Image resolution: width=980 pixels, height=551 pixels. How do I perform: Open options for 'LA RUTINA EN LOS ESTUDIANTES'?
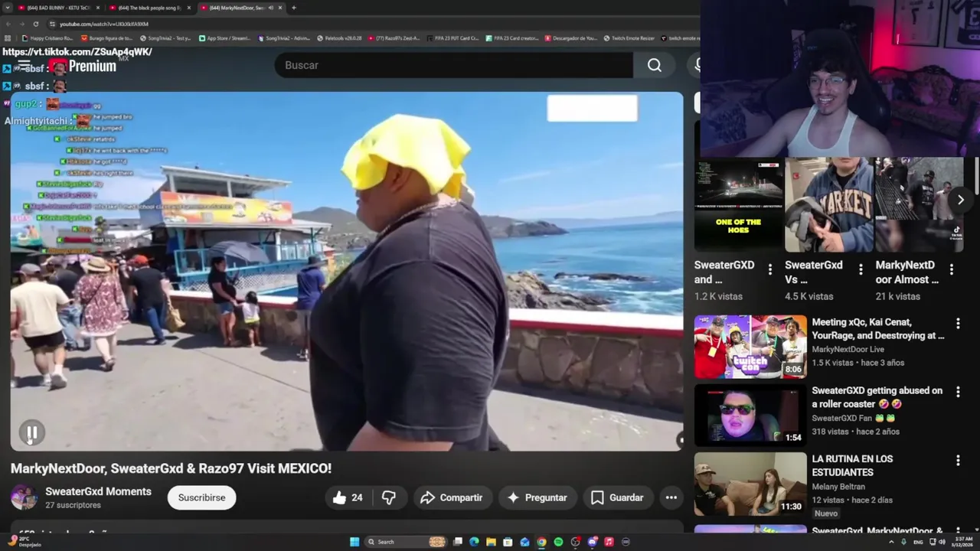[958, 461]
